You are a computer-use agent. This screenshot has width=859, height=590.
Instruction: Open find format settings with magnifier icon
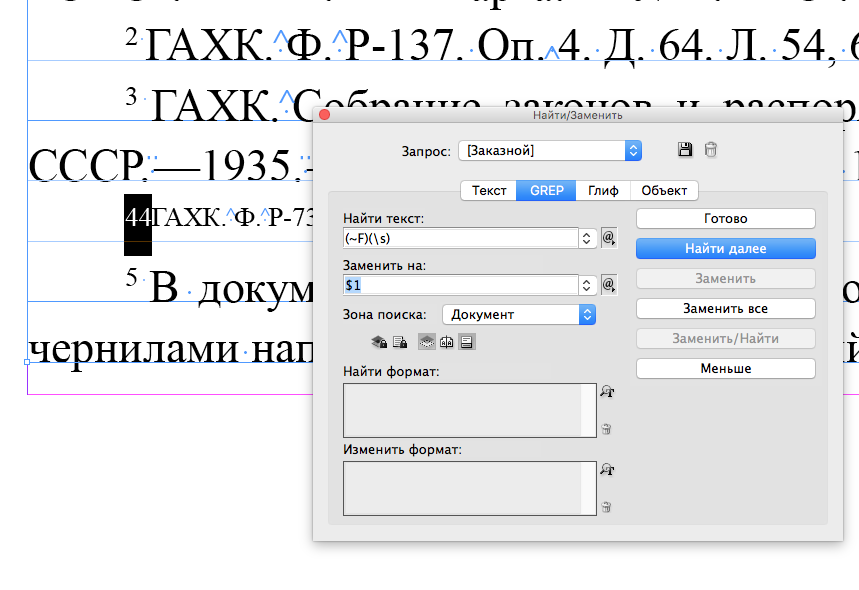click(606, 390)
